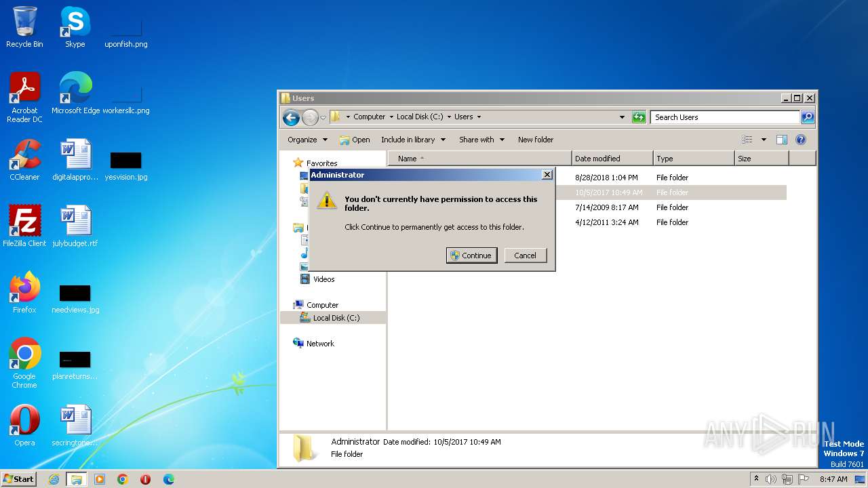Expand the Local Disk (C:) breadcrumb arrow
Viewport: 868px width, 488px height.
point(449,117)
